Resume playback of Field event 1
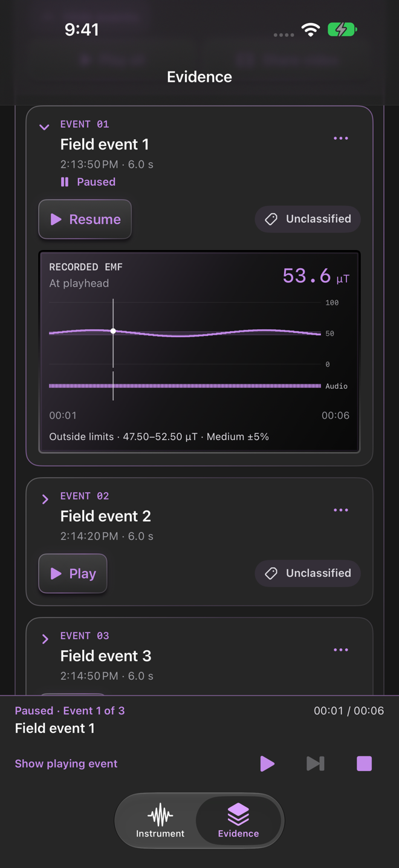Image resolution: width=399 pixels, height=868 pixels. 85,219
